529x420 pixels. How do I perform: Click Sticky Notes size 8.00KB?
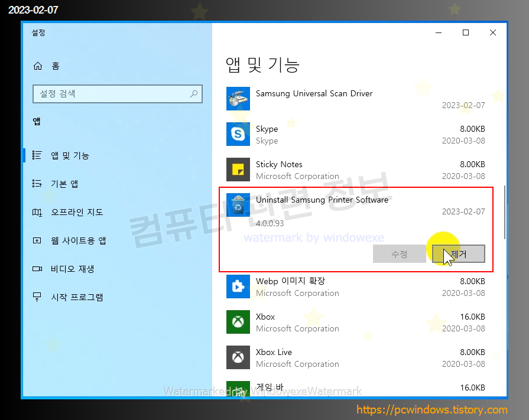(x=472, y=164)
